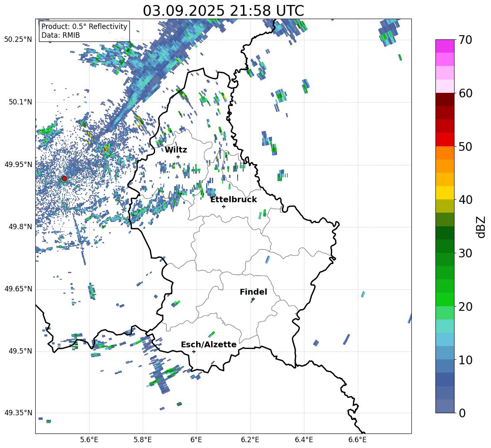
Task: Click the 60 tick on the colorbar
Action: pyautogui.click(x=465, y=93)
